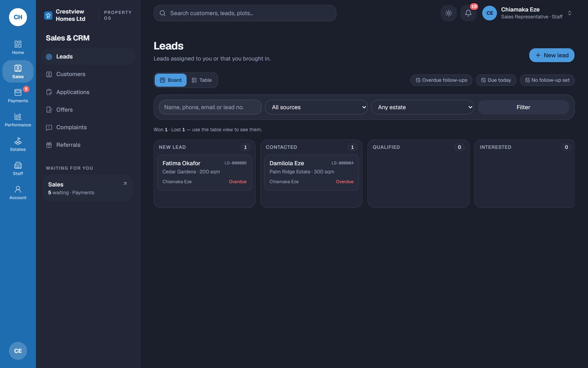The height and width of the screenshot is (368, 588).
Task: Open Complaints in the sidebar
Action: coord(88,127)
